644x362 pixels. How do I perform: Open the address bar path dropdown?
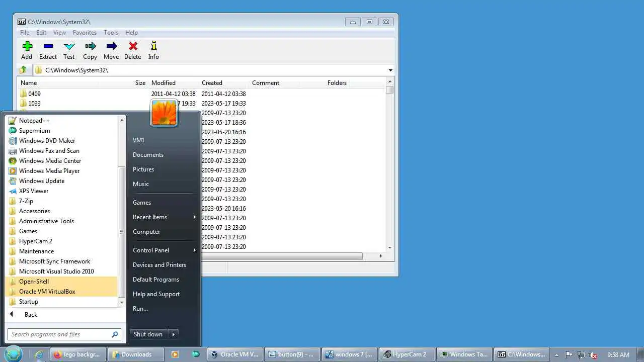tap(390, 70)
